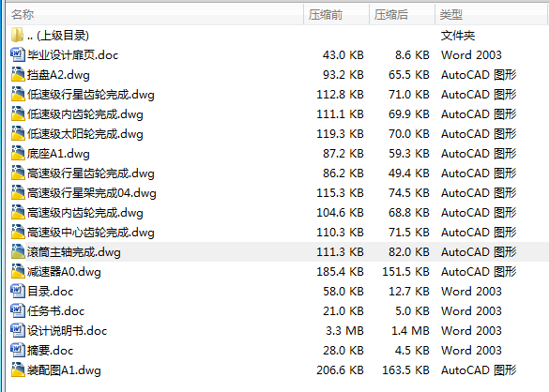The width and height of the screenshot is (549, 392).
Task: Click the 115.3 KB size value
Action: click(340, 193)
